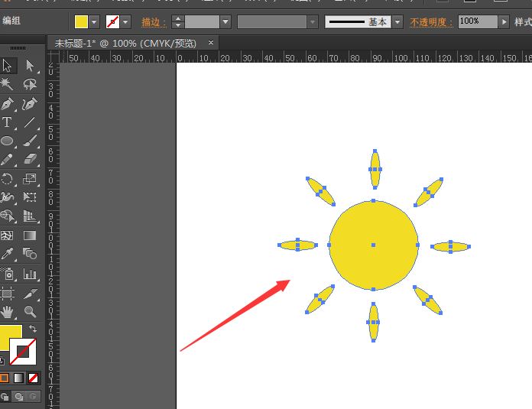Open the fill color dropdown in control bar
The height and width of the screenshot is (409, 532).
coord(95,22)
